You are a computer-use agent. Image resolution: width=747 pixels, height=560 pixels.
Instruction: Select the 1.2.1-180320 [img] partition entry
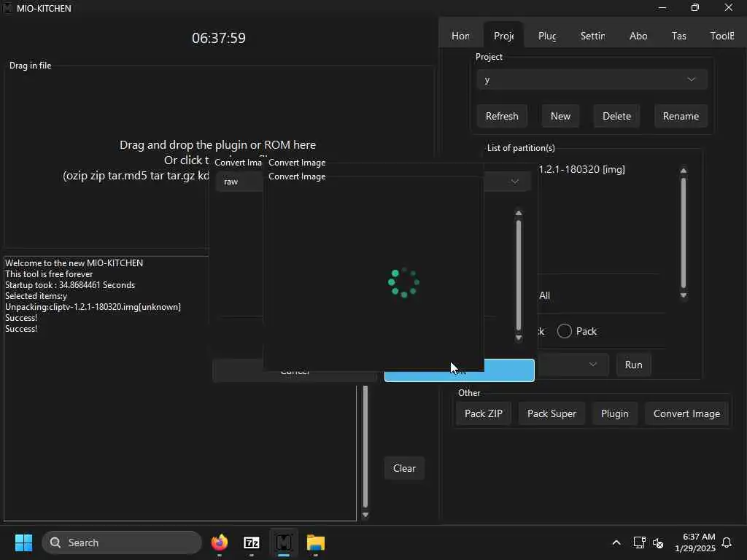click(582, 169)
